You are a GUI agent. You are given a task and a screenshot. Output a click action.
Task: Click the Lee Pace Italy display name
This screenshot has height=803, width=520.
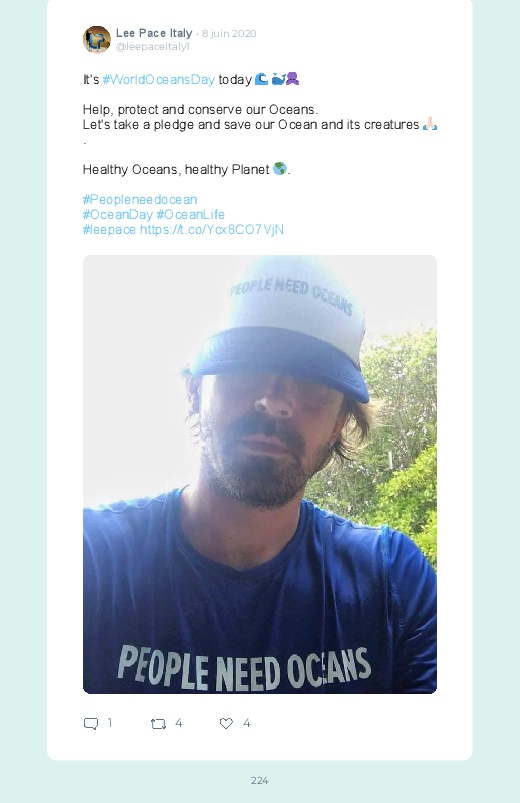click(154, 33)
